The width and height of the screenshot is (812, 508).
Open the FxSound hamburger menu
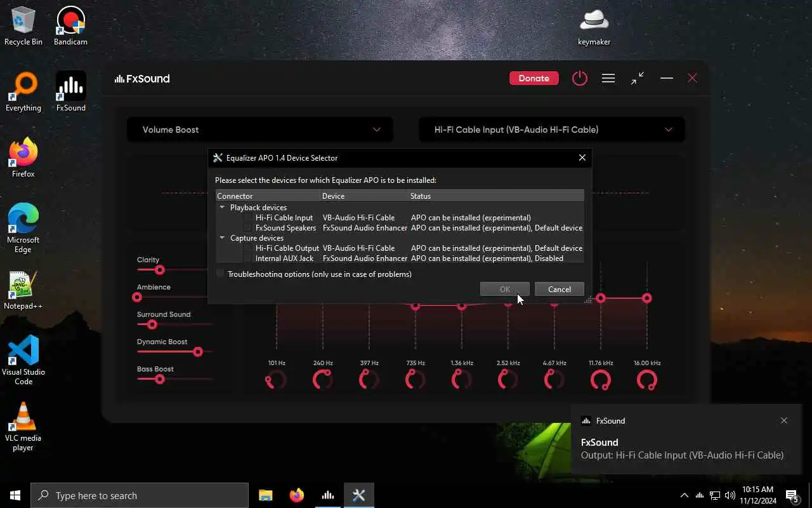[608, 78]
